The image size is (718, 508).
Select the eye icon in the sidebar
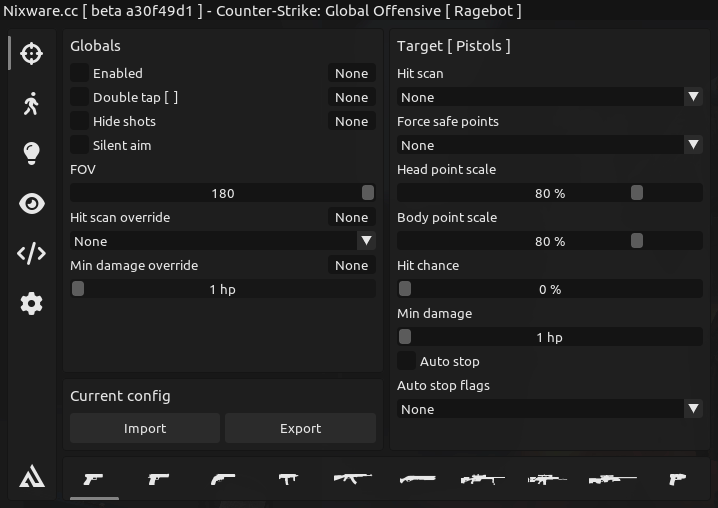click(x=31, y=204)
